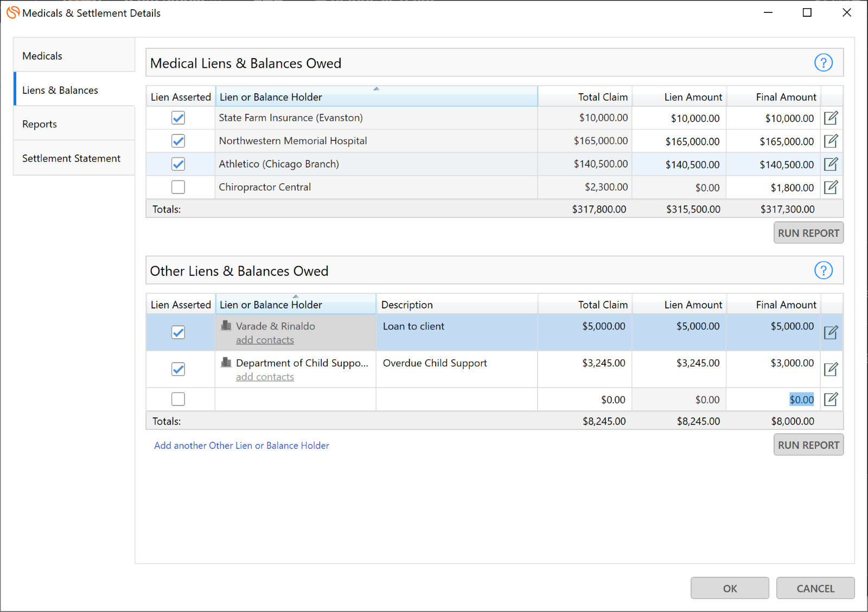The width and height of the screenshot is (868, 612).
Task: Edit the empty other lien row
Action: [831, 400]
